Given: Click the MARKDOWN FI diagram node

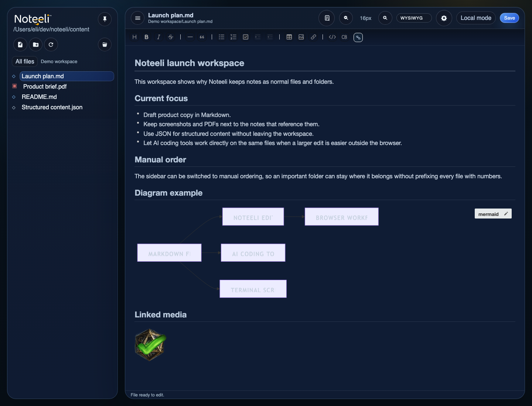Looking at the screenshot, I should (169, 253).
